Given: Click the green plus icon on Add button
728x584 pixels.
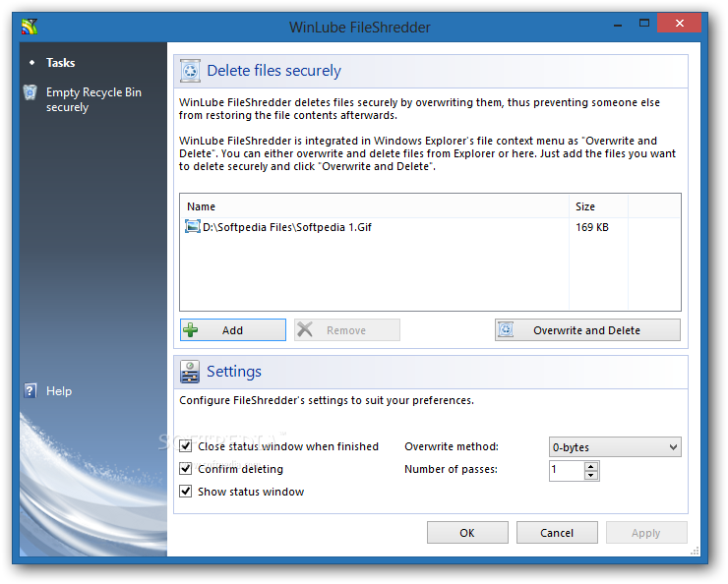Looking at the screenshot, I should (x=190, y=330).
